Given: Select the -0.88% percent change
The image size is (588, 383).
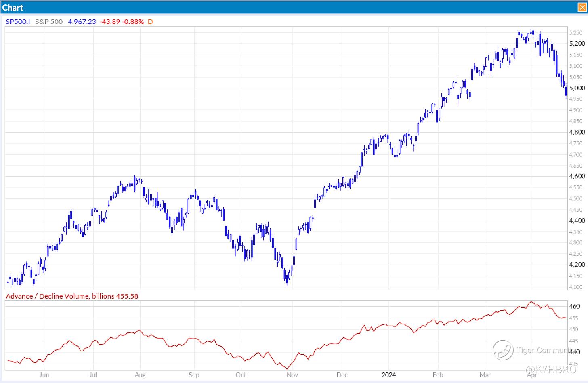Looking at the screenshot, I should click(133, 22).
